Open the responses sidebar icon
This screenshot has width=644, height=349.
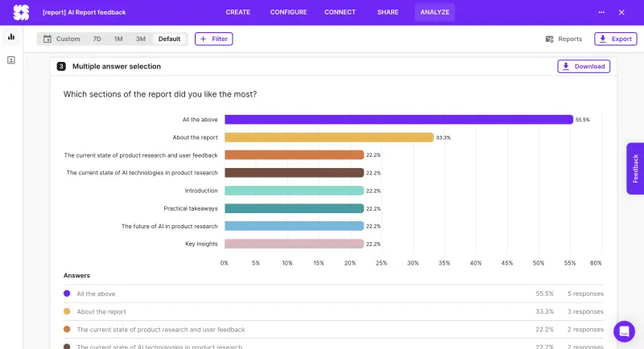click(11, 60)
